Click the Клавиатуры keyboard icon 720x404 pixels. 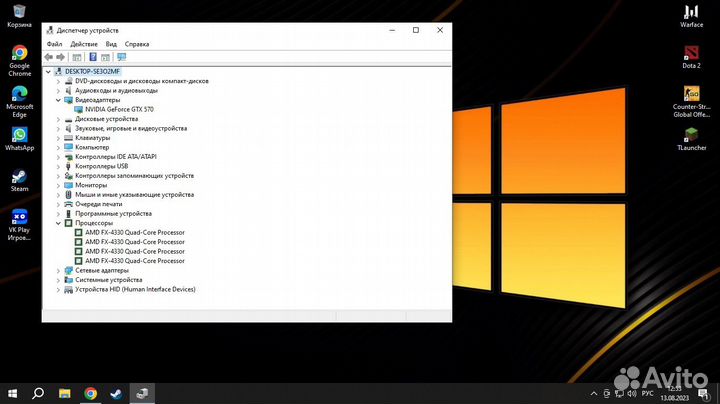pos(68,138)
